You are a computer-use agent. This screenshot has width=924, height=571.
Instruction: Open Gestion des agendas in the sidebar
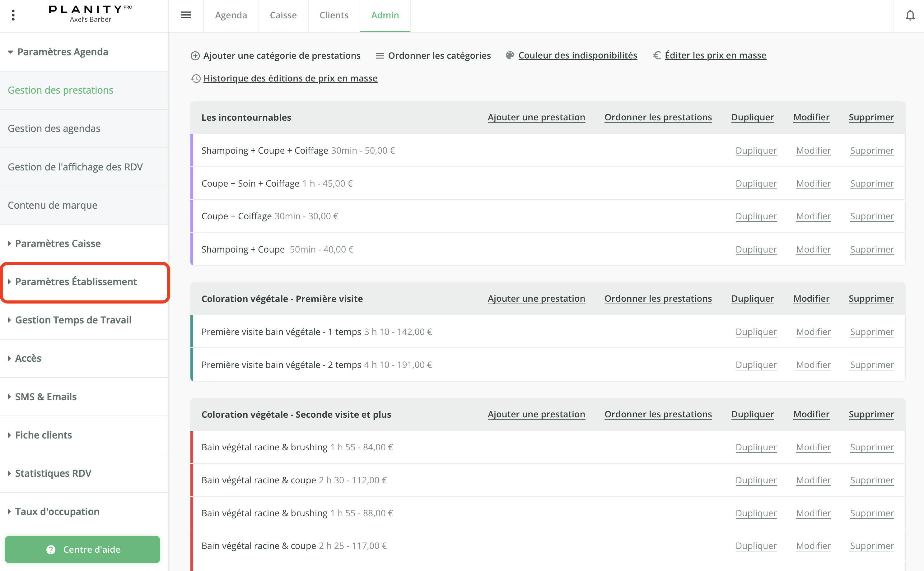[54, 128]
